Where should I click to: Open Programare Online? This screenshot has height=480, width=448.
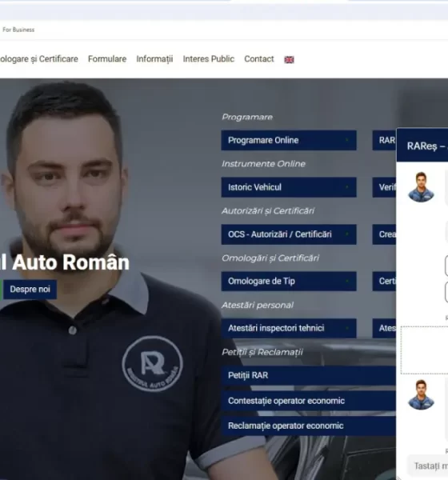tap(289, 140)
